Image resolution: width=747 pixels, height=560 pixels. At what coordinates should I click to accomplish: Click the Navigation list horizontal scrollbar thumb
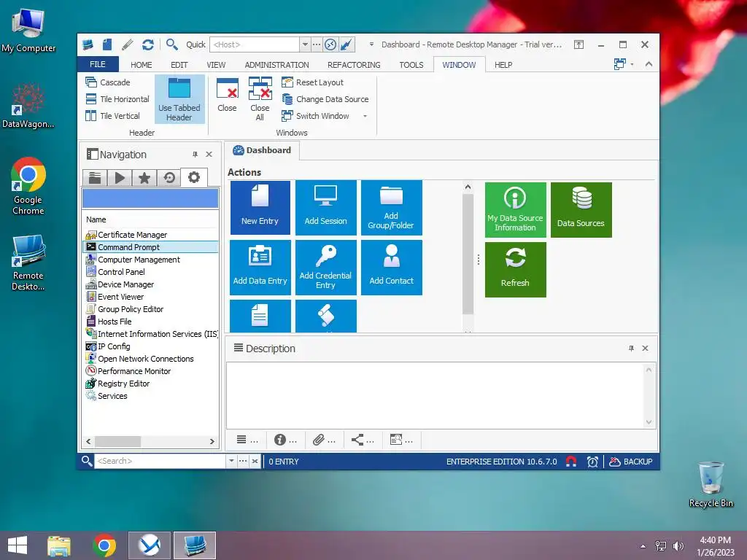coord(117,441)
